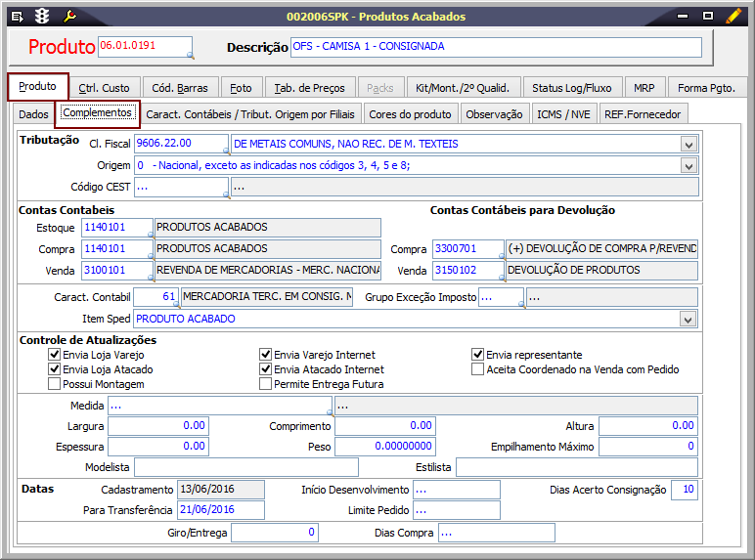Click the Dias Acerto Consignação field
Screen dimensions: 755x560
pyautogui.click(x=685, y=490)
